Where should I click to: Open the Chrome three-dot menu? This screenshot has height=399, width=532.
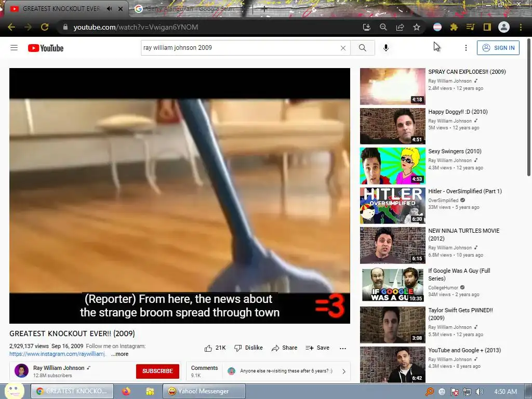521,27
